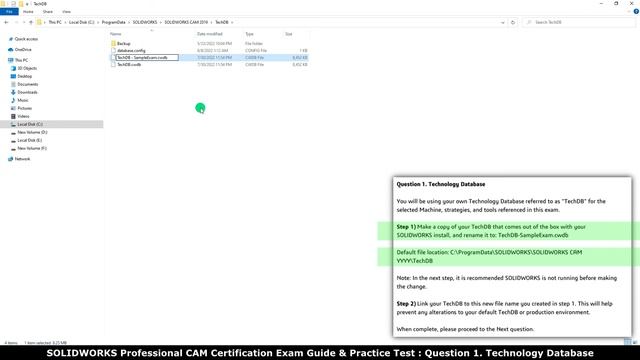Click the Quick access star icon
Image resolution: width=640 pixels, height=360 pixels.
coord(11,39)
